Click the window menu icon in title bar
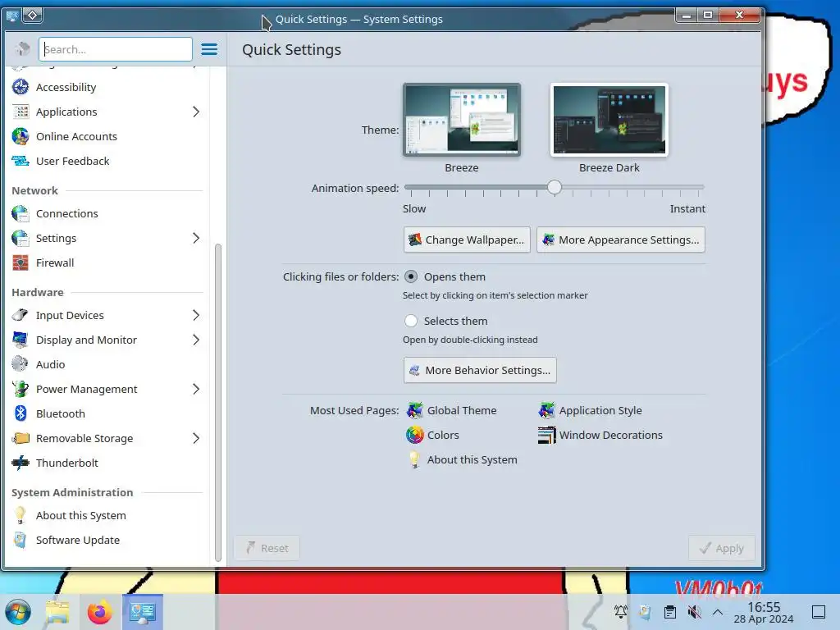Image resolution: width=840 pixels, height=630 pixels. pos(11,16)
